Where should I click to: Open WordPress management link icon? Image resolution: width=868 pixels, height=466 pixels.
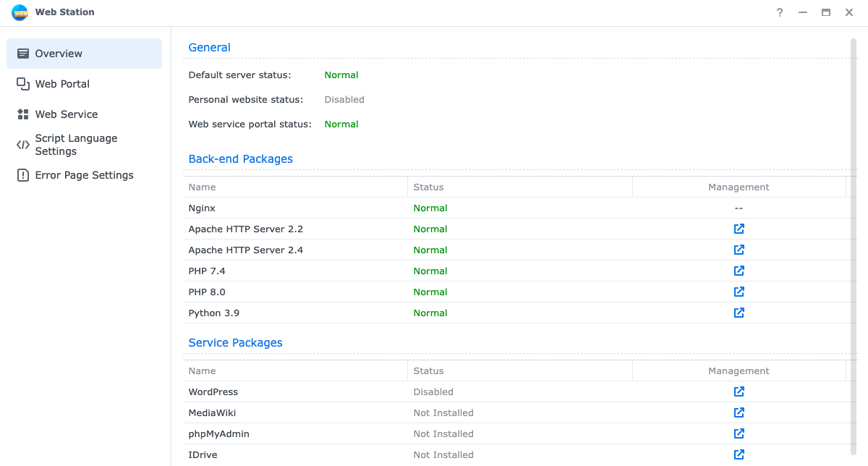point(739,391)
